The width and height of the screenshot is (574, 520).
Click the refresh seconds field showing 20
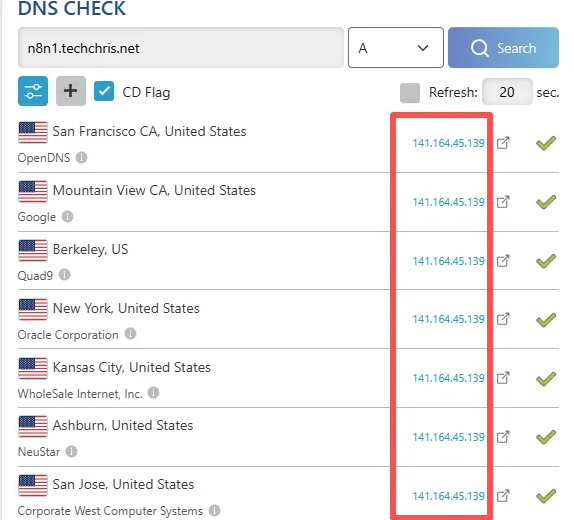507,92
